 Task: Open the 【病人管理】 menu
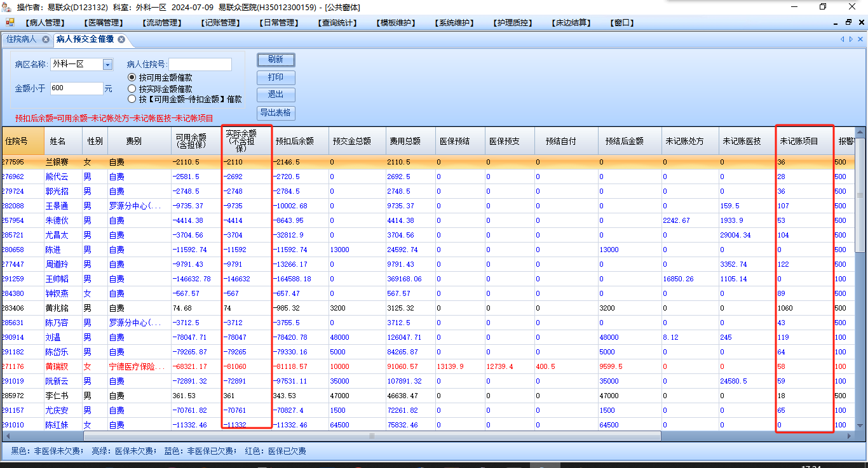46,23
